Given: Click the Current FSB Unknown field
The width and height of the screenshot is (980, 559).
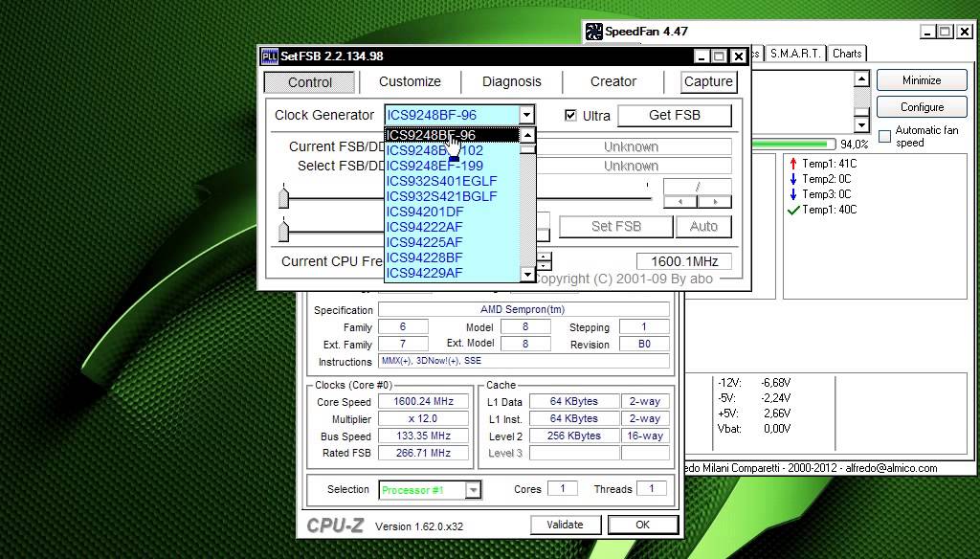Looking at the screenshot, I should [x=632, y=147].
